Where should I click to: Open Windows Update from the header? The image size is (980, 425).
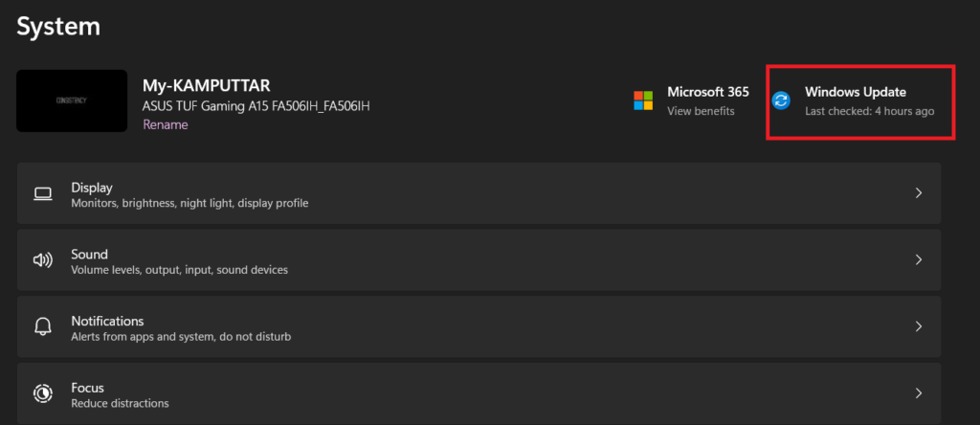(856, 92)
